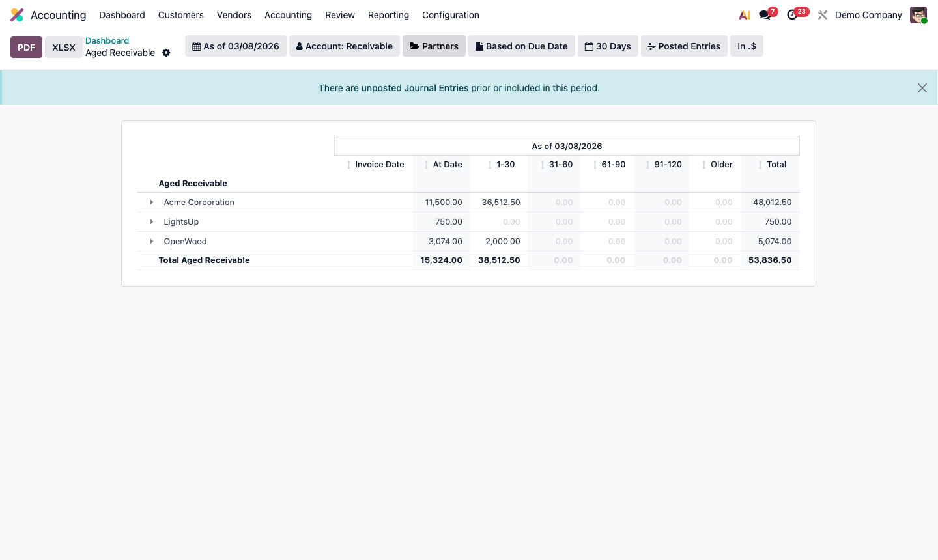938x560 pixels.
Task: Open the AI assistant icon
Action: 744,14
